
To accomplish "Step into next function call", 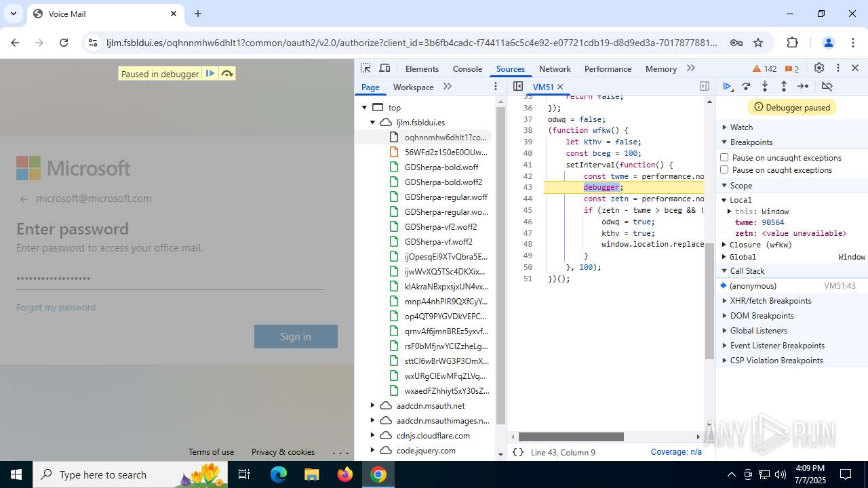I will 765,86.
